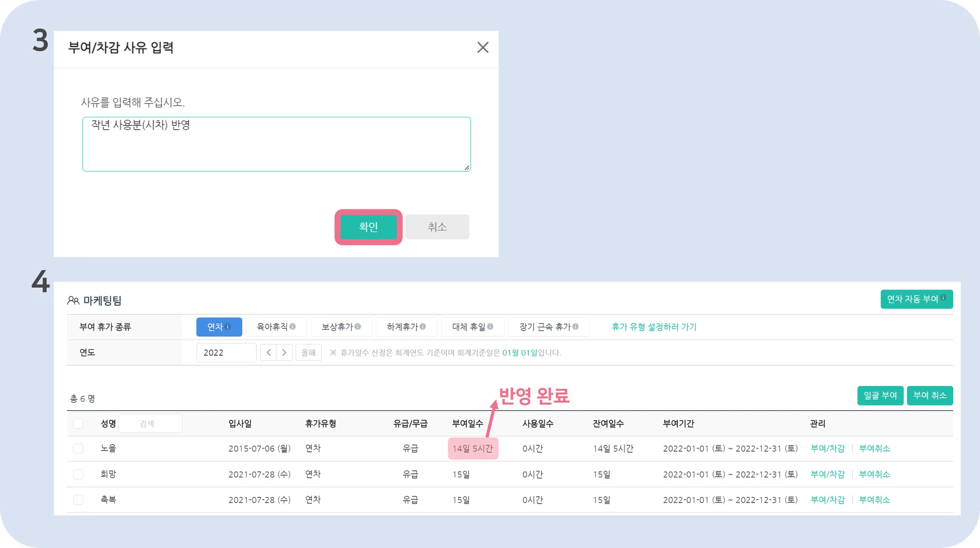Switch to the 보상휴가 leave type tab
Image resolution: width=980 pixels, height=548 pixels.
click(x=337, y=327)
